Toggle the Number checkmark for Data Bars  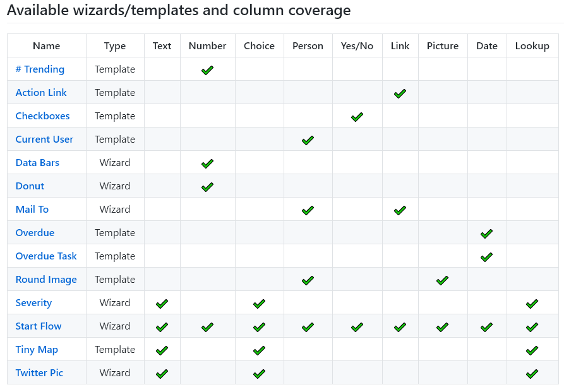tap(207, 163)
